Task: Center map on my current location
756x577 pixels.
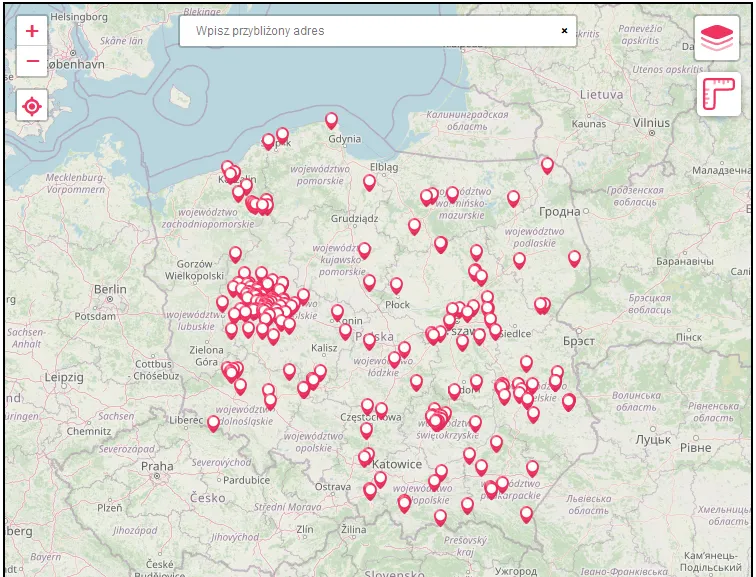Action: (32, 105)
